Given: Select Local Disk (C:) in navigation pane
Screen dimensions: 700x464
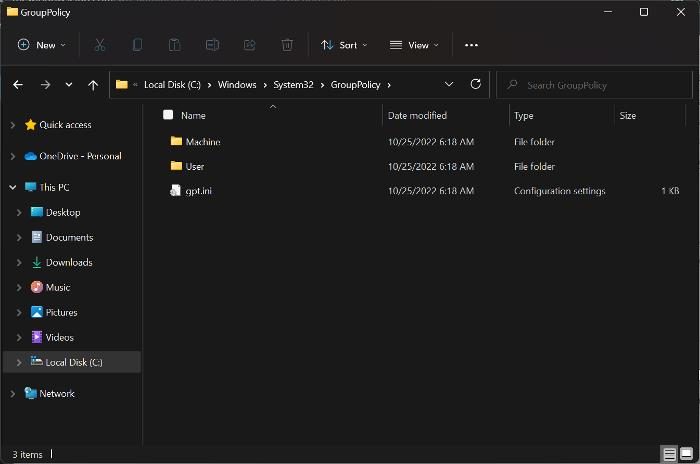Looking at the screenshot, I should [x=73, y=362].
